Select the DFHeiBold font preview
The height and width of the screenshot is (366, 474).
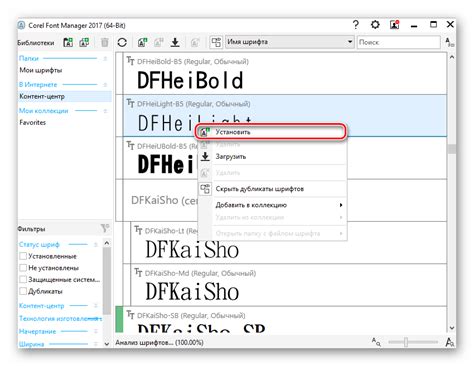pyautogui.click(x=190, y=80)
